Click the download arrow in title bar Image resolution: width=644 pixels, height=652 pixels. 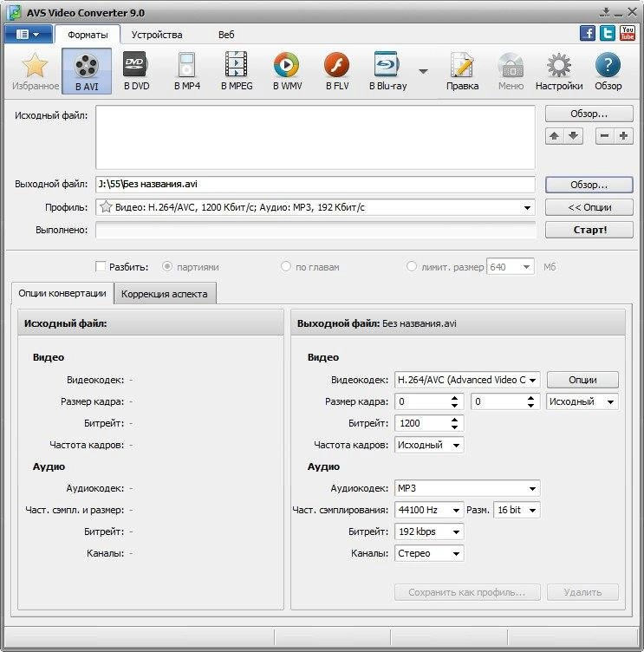click(605, 12)
